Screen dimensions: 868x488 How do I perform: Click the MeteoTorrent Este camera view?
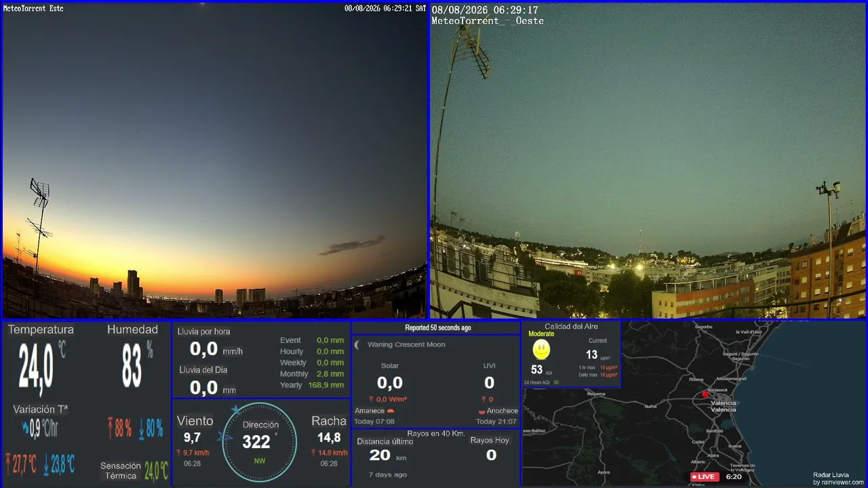214,161
